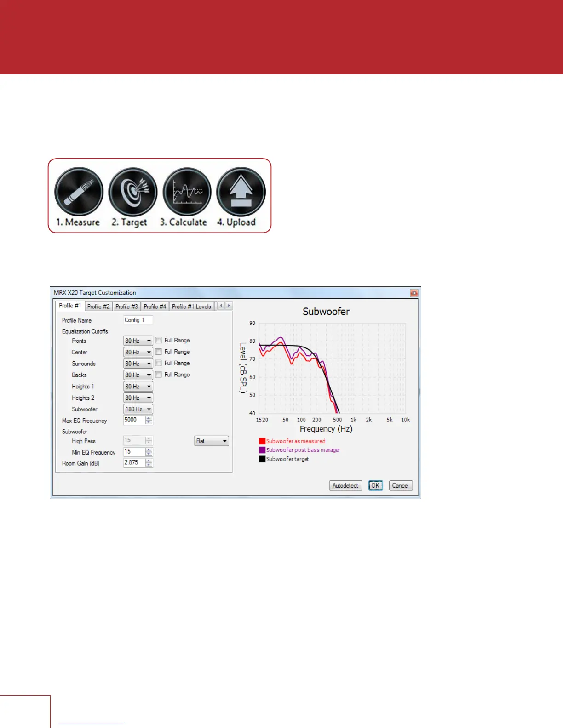Click the Equalization Cutoffs: label
This screenshot has height=728, width=563.
(x=86, y=331)
